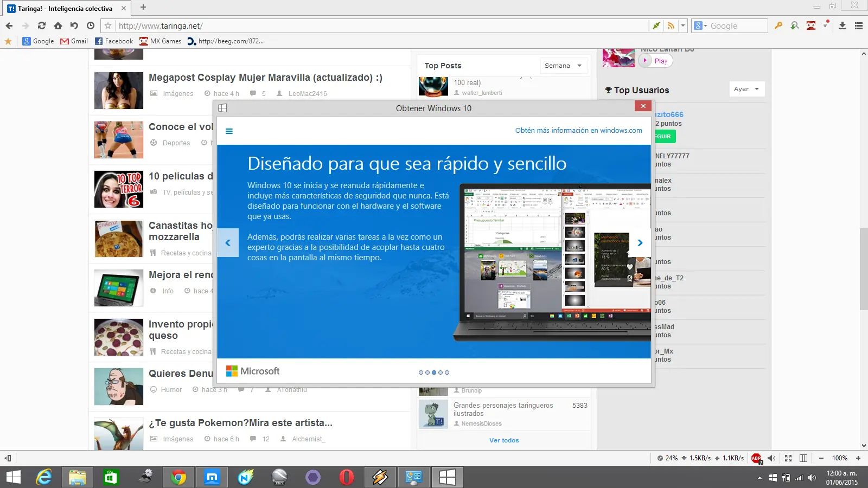Open hamburger menu in Obtener Windows 10 dialog
The width and height of the screenshot is (868, 488).
pos(229,131)
